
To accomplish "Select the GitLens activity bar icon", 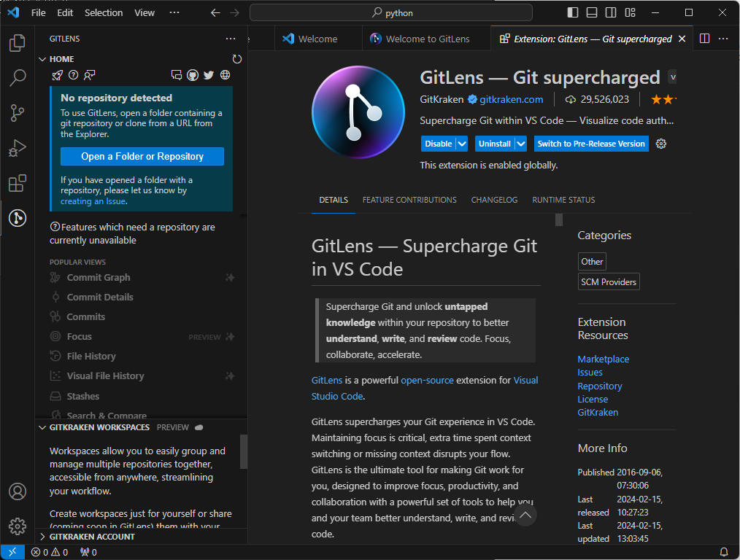I will [18, 218].
